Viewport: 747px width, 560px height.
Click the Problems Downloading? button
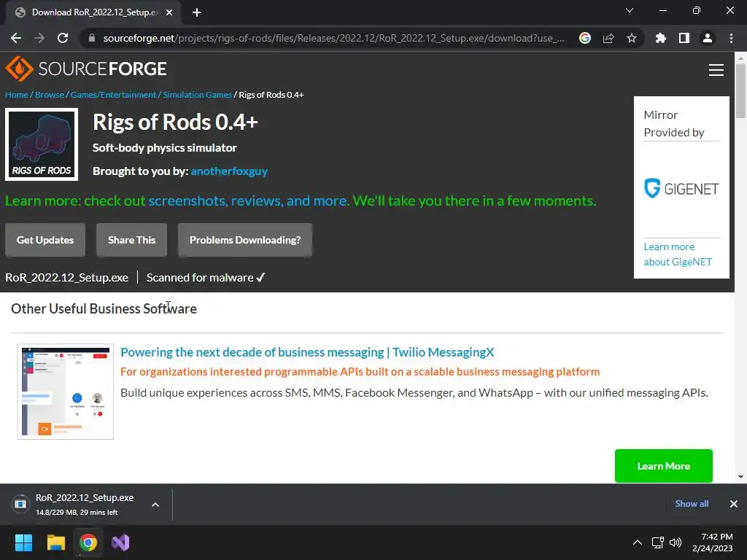pyautogui.click(x=245, y=240)
